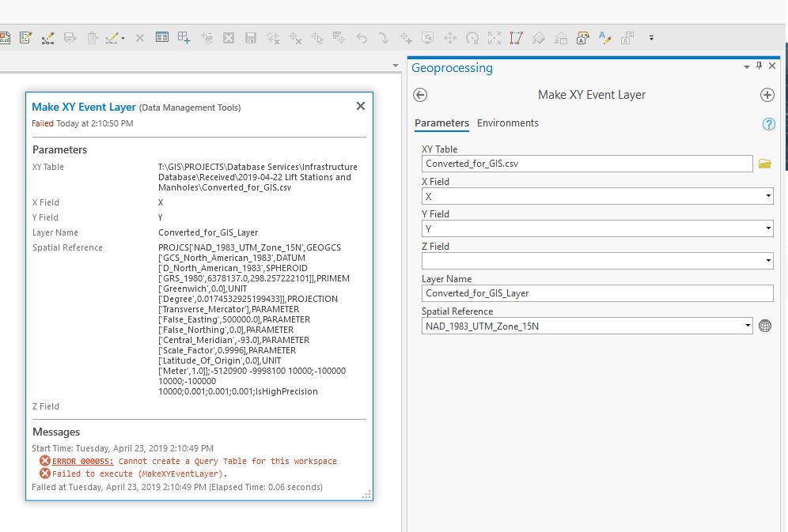Click the Layer Name text field
The image size is (788, 532).
[x=597, y=293]
